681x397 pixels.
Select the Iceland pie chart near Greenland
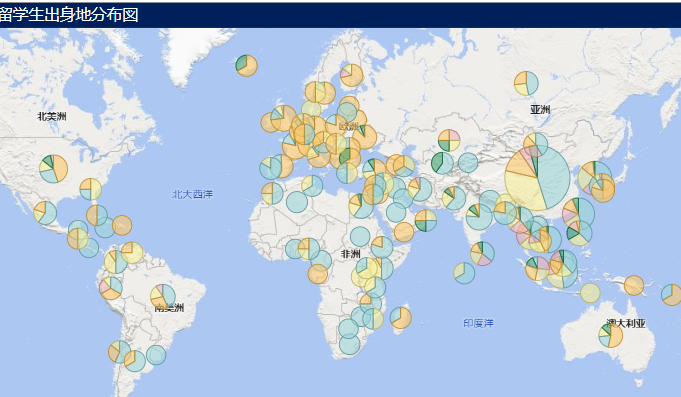click(247, 66)
